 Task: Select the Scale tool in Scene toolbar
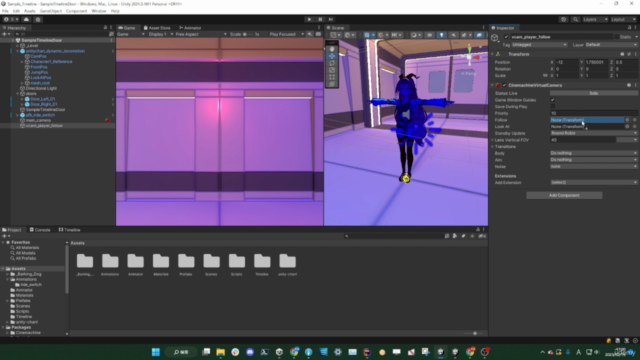332,70
